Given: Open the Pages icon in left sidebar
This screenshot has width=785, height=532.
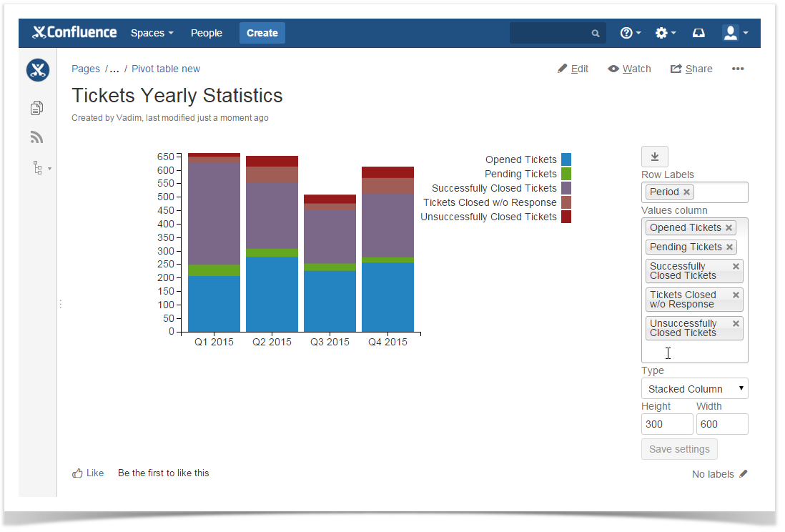Looking at the screenshot, I should pyautogui.click(x=37, y=108).
